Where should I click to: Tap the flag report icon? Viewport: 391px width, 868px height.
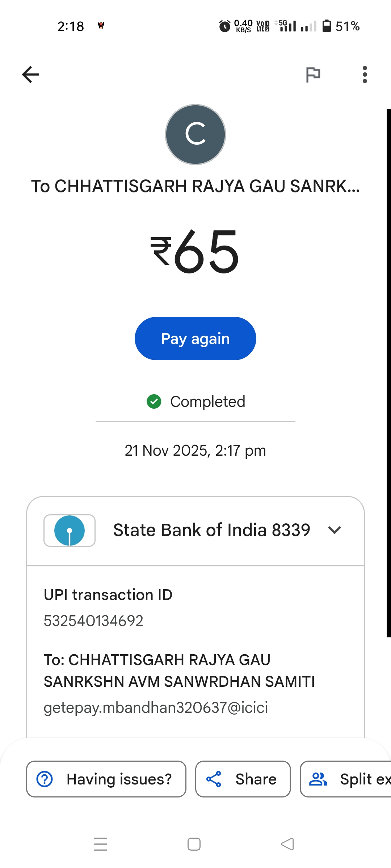pyautogui.click(x=313, y=75)
